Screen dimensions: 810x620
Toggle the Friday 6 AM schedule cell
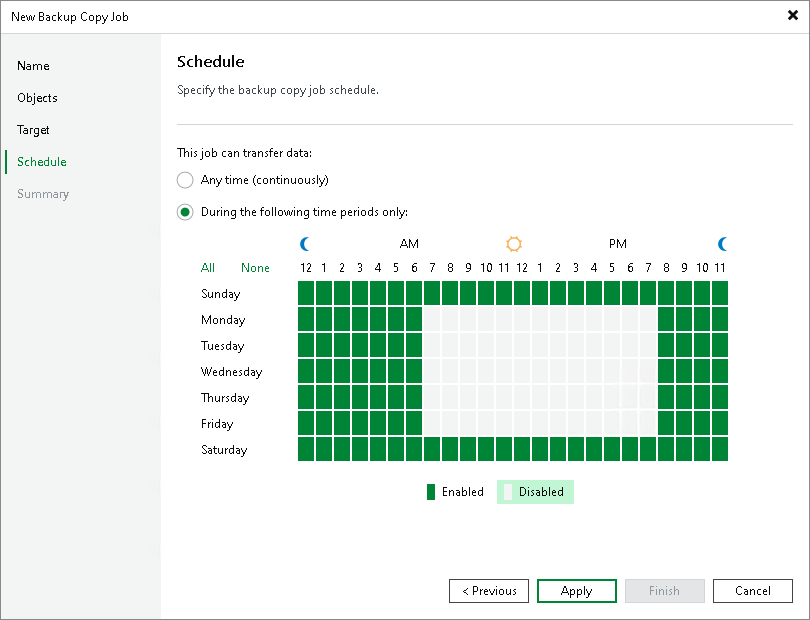coord(414,424)
